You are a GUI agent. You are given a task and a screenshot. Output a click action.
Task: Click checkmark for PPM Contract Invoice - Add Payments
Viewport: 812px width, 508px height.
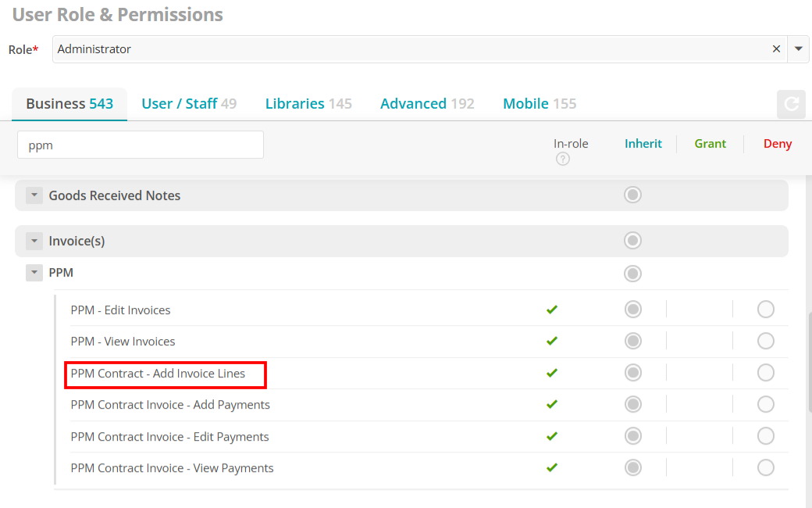pyautogui.click(x=552, y=404)
